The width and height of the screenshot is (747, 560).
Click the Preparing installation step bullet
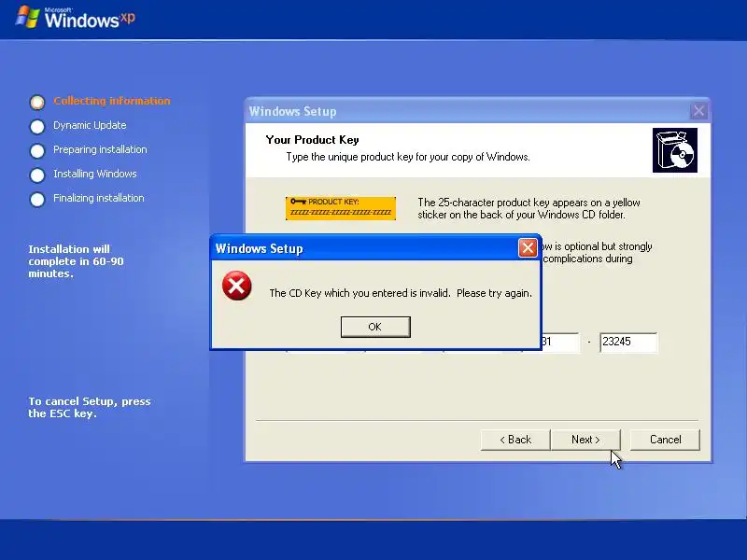click(x=37, y=150)
